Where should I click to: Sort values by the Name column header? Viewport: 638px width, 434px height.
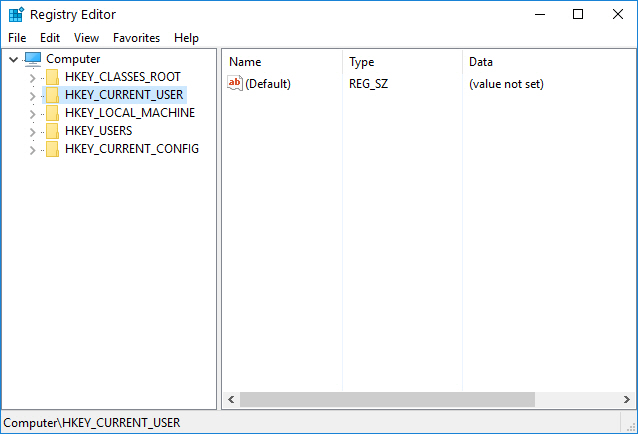pyautogui.click(x=282, y=62)
